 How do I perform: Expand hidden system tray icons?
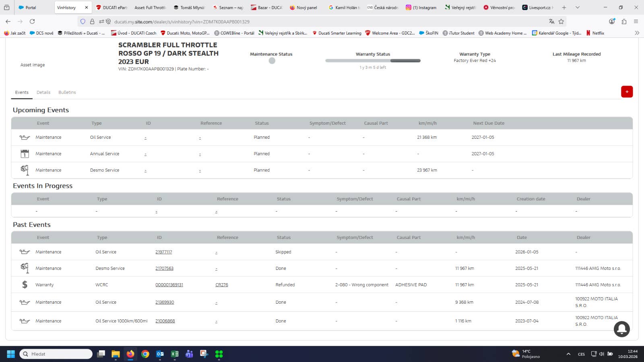568,354
